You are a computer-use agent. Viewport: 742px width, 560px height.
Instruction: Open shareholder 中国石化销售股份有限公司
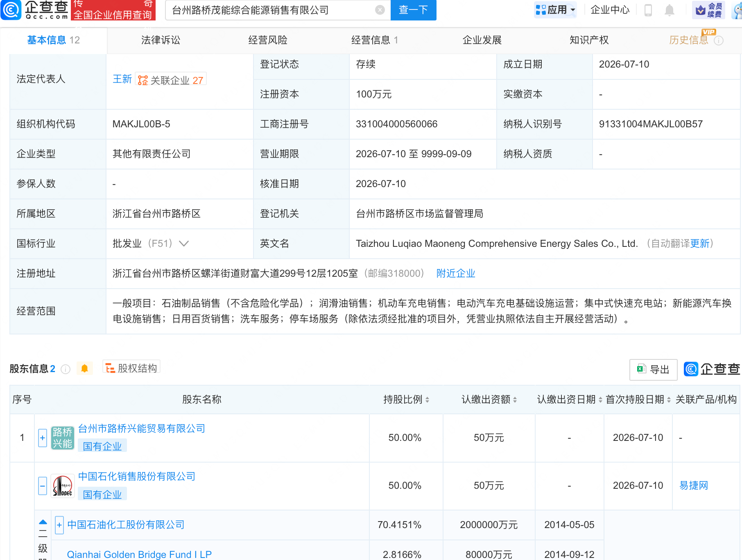coord(137,476)
